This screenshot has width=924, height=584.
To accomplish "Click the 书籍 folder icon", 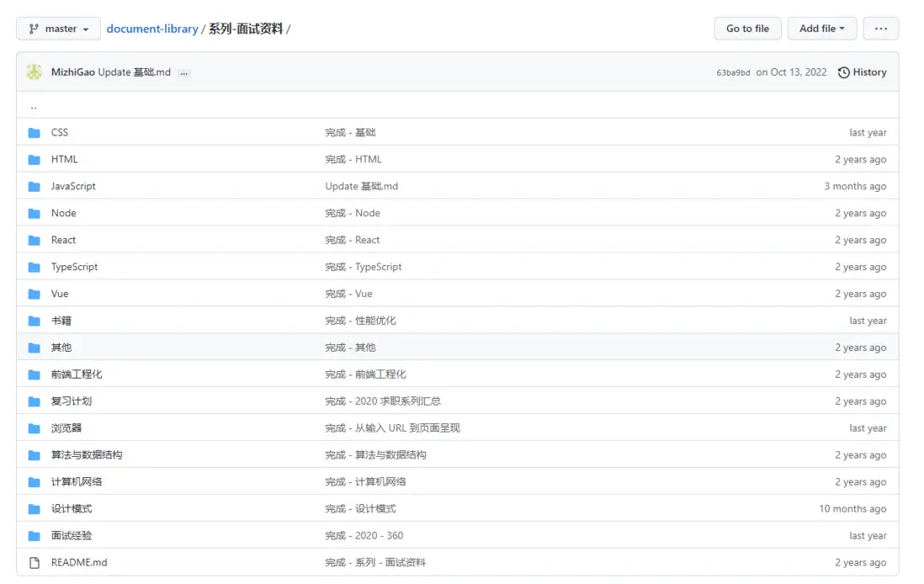I will (35, 321).
